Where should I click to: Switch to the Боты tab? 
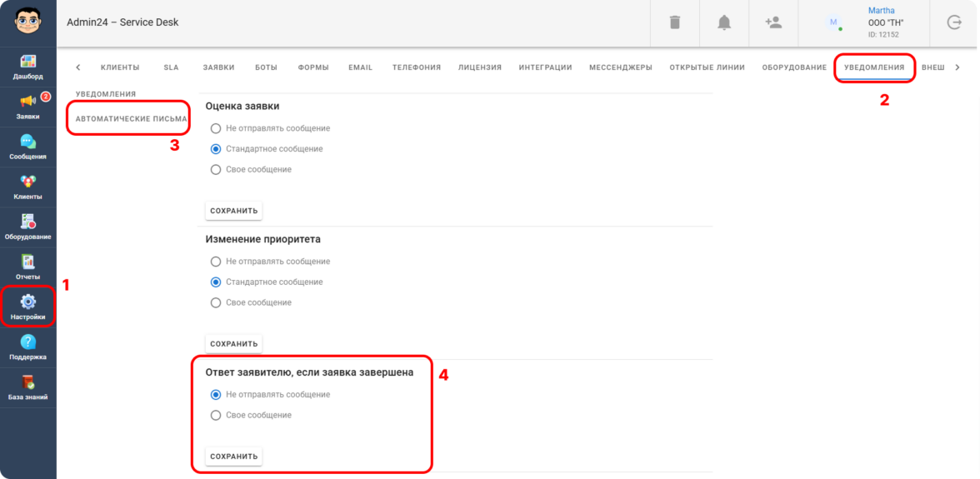(x=267, y=67)
